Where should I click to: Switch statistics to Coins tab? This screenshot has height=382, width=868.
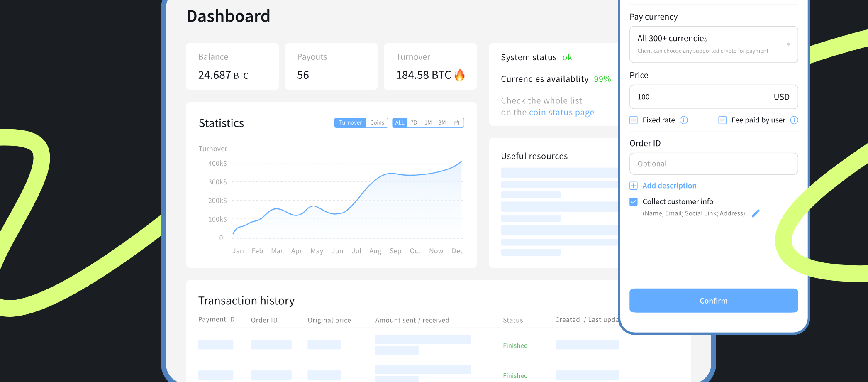377,123
